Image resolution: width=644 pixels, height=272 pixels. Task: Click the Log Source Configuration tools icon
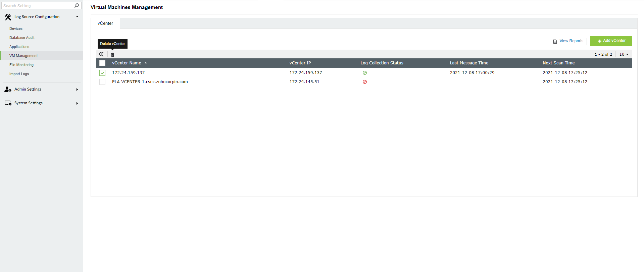(x=8, y=17)
